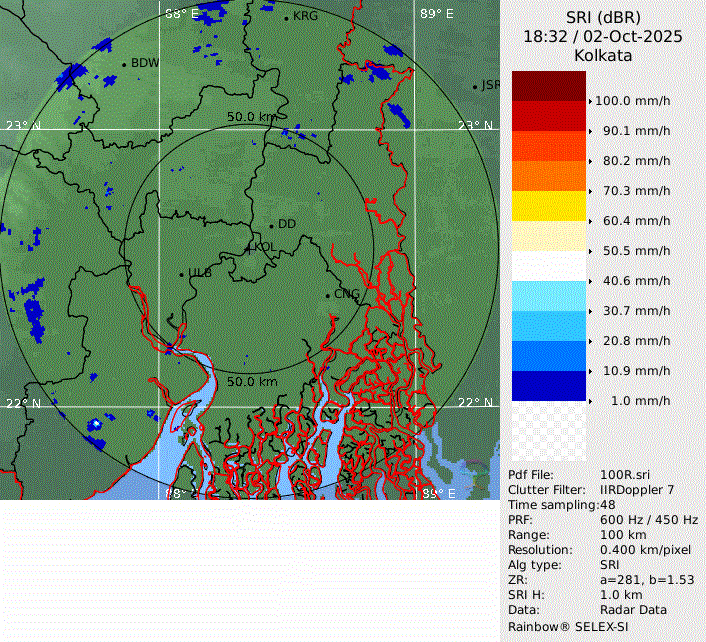The image size is (706, 642).
Task: Click the KOL station marker on map
Action: coord(249,247)
